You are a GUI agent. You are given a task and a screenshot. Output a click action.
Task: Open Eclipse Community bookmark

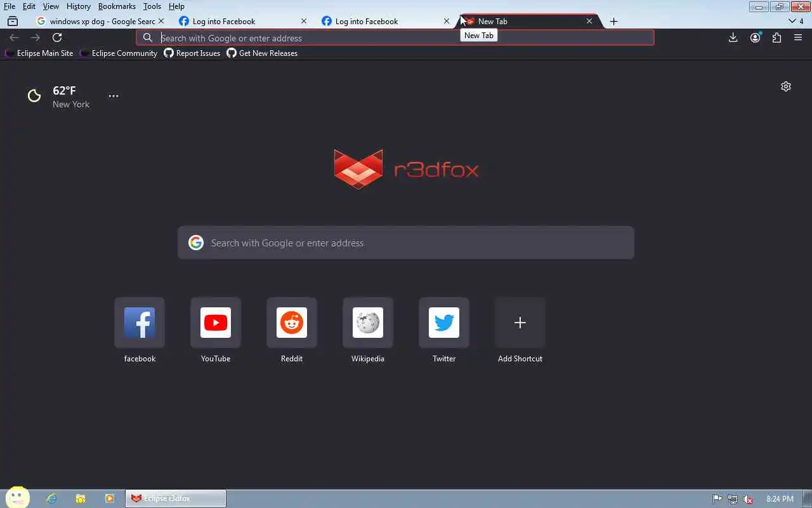[119, 53]
